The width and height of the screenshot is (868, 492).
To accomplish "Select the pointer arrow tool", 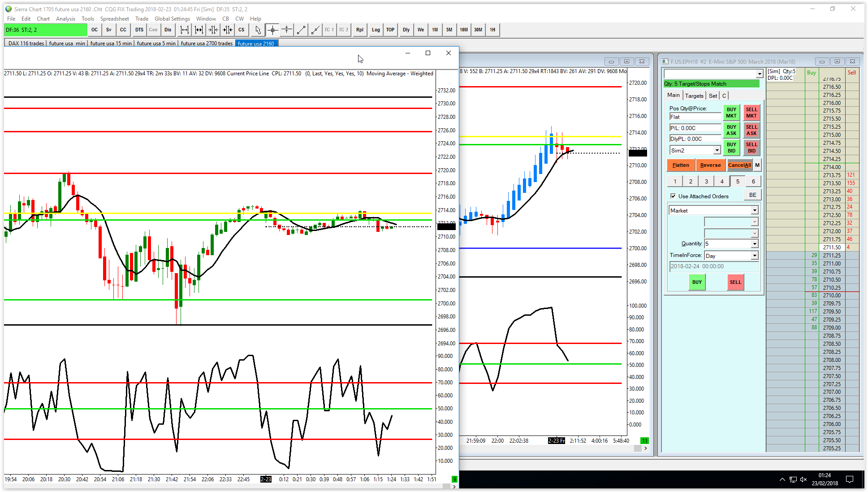I will [258, 30].
